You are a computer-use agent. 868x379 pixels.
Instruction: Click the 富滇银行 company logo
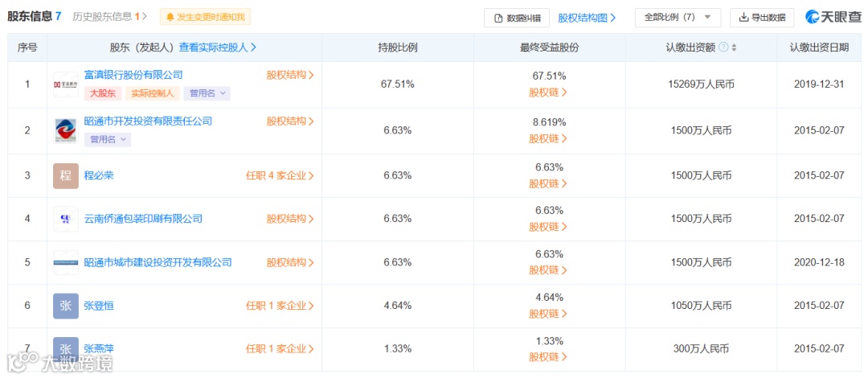click(x=66, y=84)
